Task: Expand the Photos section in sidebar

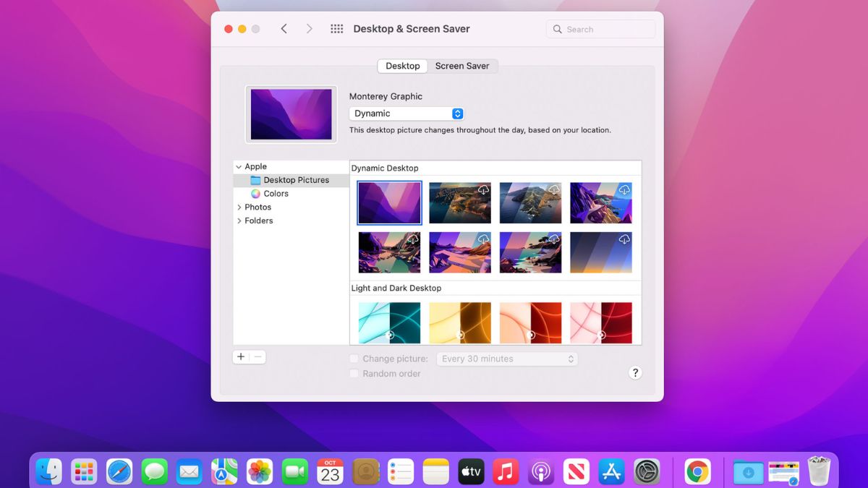Action: point(240,207)
